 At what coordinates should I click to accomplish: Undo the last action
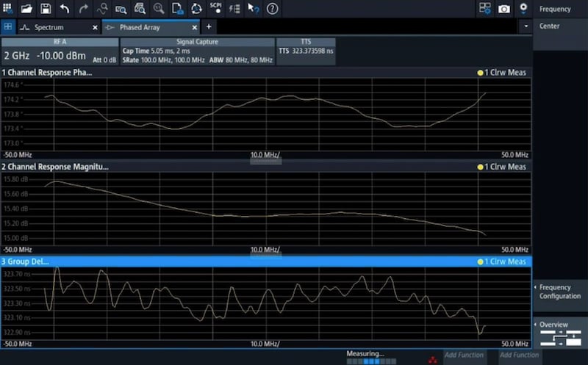coord(65,8)
